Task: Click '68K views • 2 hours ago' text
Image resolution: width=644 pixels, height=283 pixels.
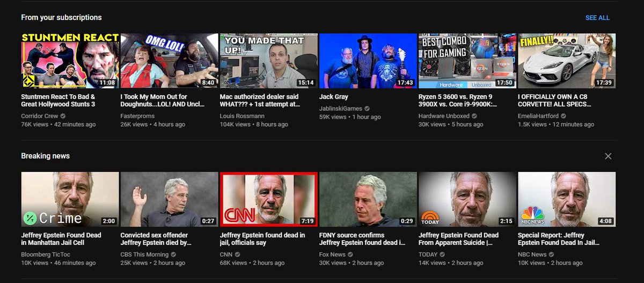Action: [252, 263]
